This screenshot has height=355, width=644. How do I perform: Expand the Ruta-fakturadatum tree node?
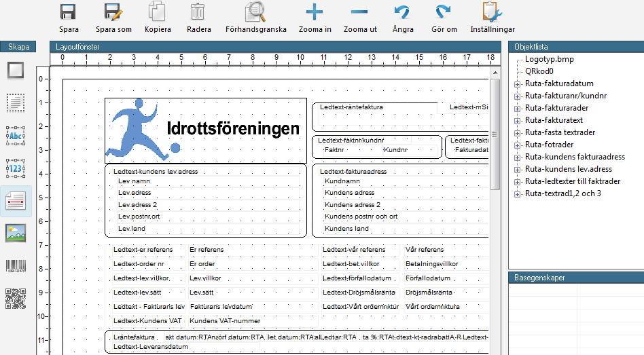(x=517, y=83)
